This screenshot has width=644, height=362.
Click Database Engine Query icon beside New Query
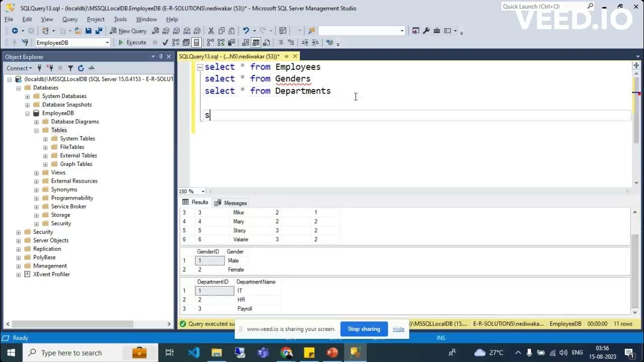click(156, 31)
